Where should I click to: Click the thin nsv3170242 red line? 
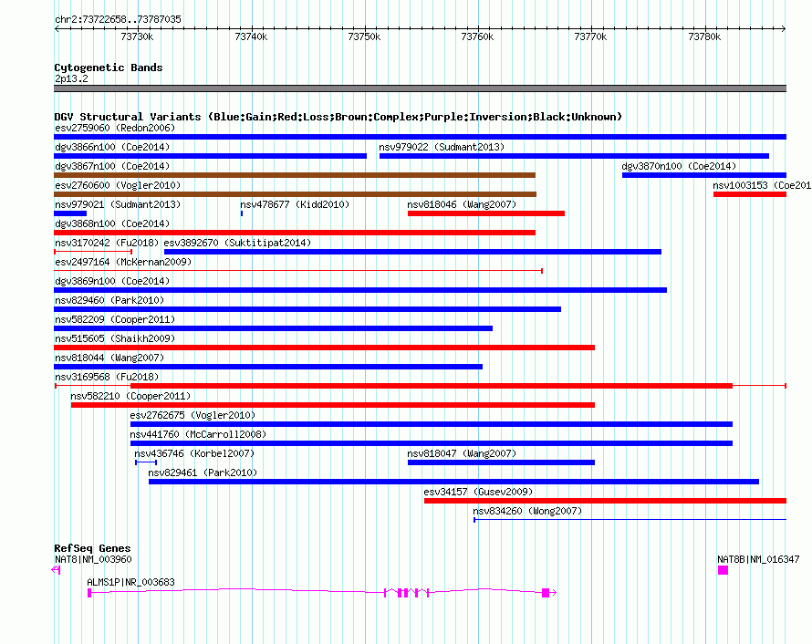pos(93,252)
